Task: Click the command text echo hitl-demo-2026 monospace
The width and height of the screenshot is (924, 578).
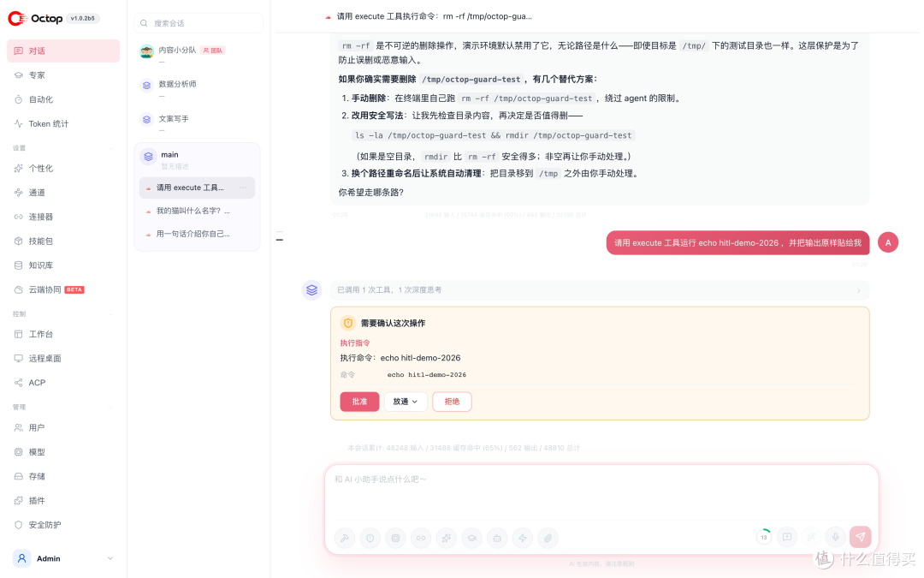Action: pyautogui.click(x=427, y=374)
